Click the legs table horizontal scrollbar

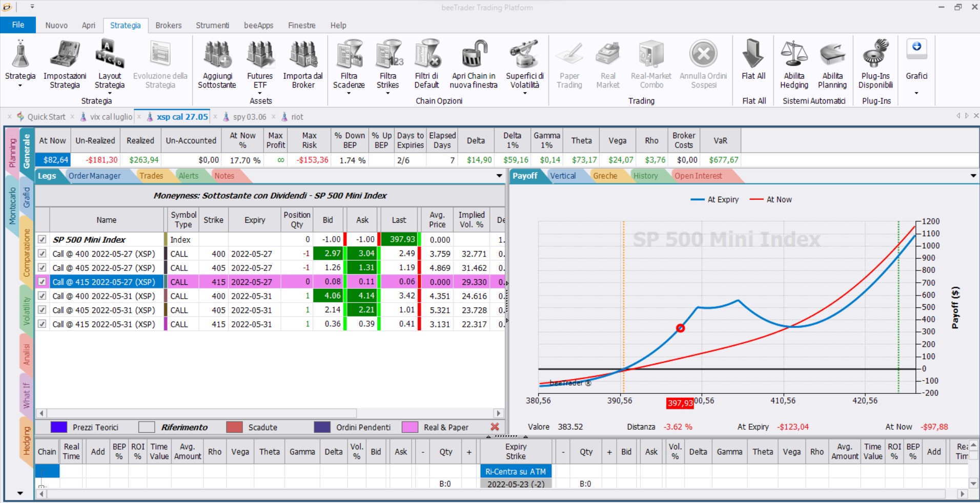click(x=270, y=413)
